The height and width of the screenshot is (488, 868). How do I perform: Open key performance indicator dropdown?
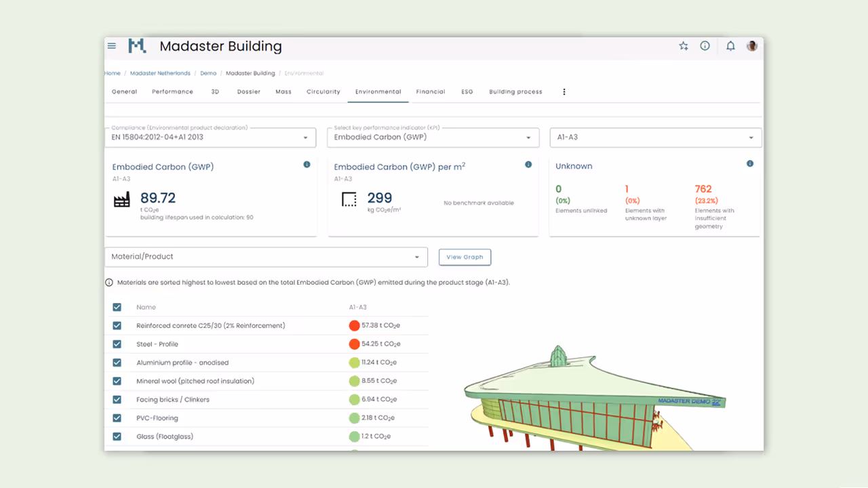click(x=433, y=137)
